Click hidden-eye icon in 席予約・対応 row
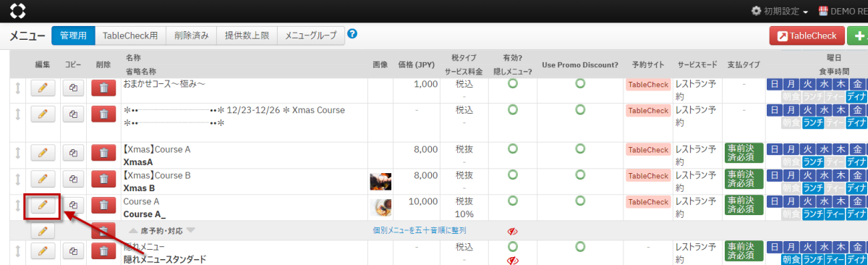Viewport: 868px width, 265px height. (x=513, y=231)
